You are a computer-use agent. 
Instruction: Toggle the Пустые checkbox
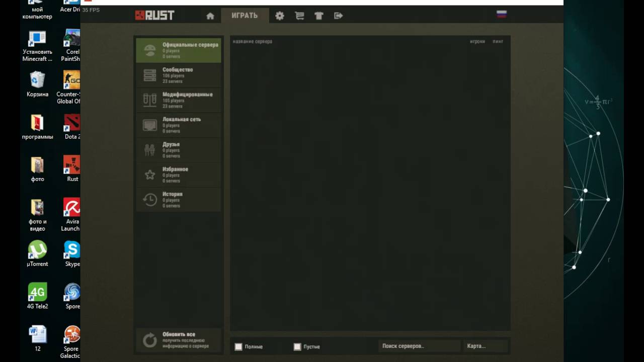click(297, 346)
